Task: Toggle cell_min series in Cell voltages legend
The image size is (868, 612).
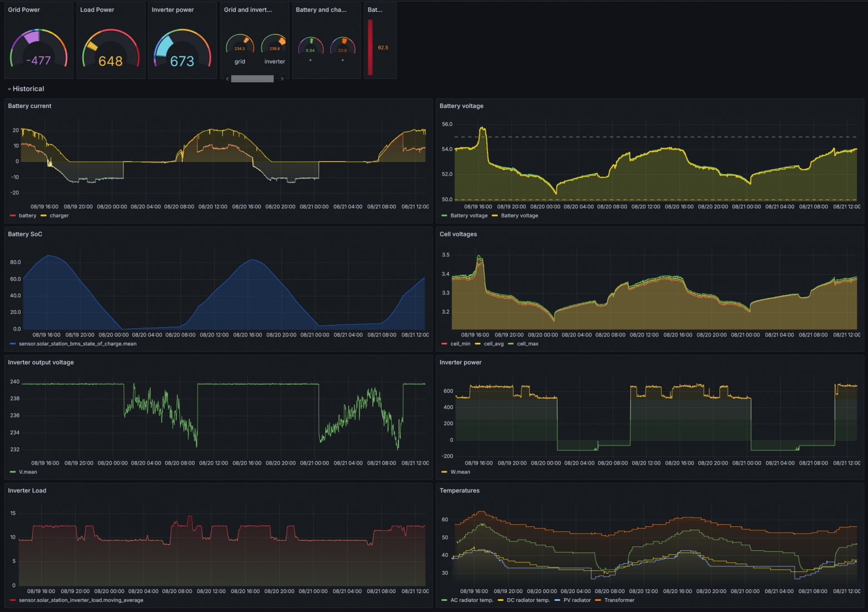Action: tap(460, 344)
